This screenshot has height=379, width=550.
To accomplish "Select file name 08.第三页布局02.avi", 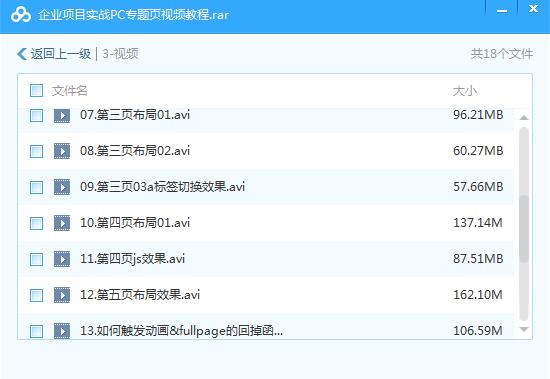I will click(x=135, y=151).
